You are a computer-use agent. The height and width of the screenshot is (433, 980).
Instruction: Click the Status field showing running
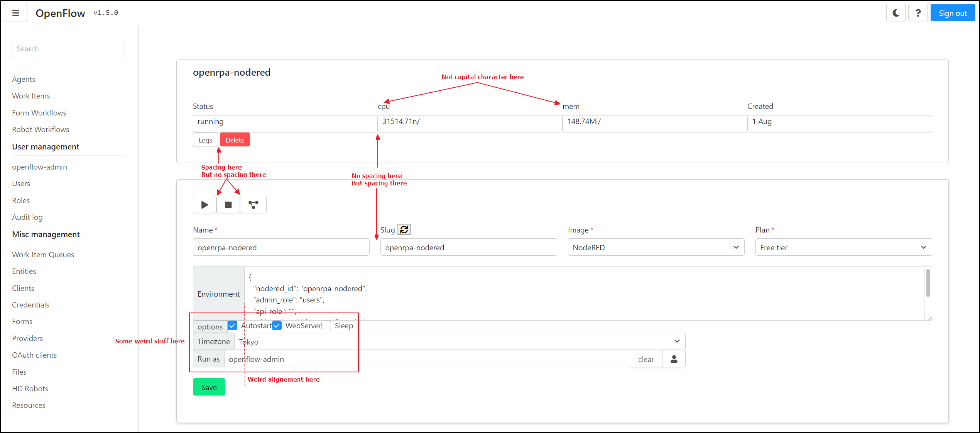(x=285, y=124)
